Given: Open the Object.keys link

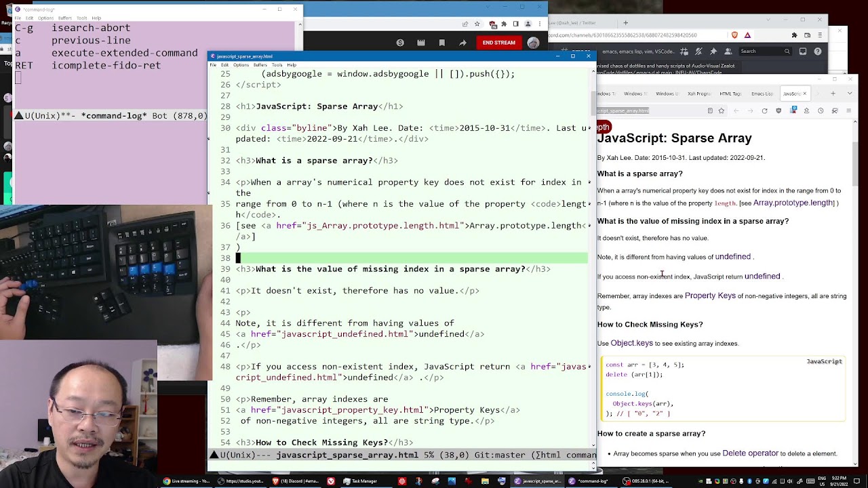Looking at the screenshot, I should (632, 343).
